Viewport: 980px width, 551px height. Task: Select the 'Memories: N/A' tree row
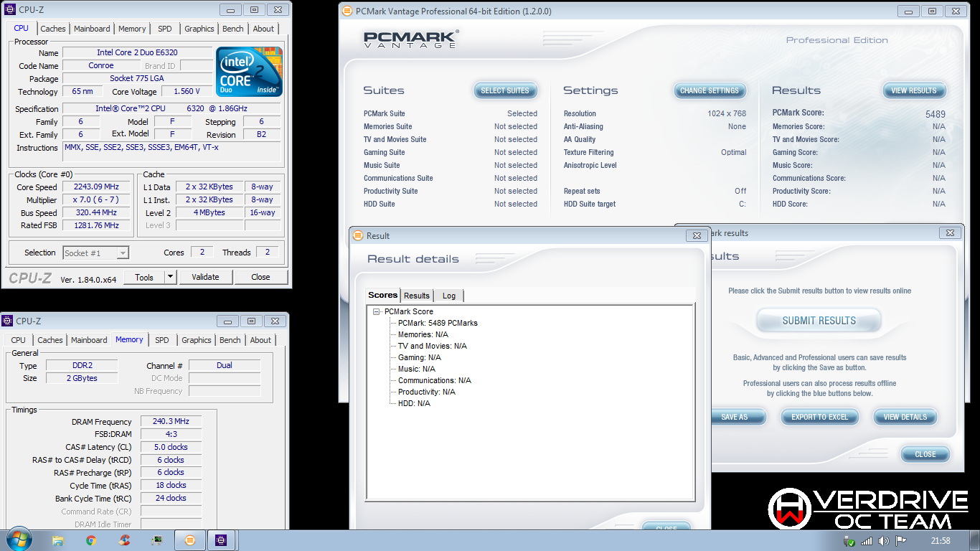423,334
